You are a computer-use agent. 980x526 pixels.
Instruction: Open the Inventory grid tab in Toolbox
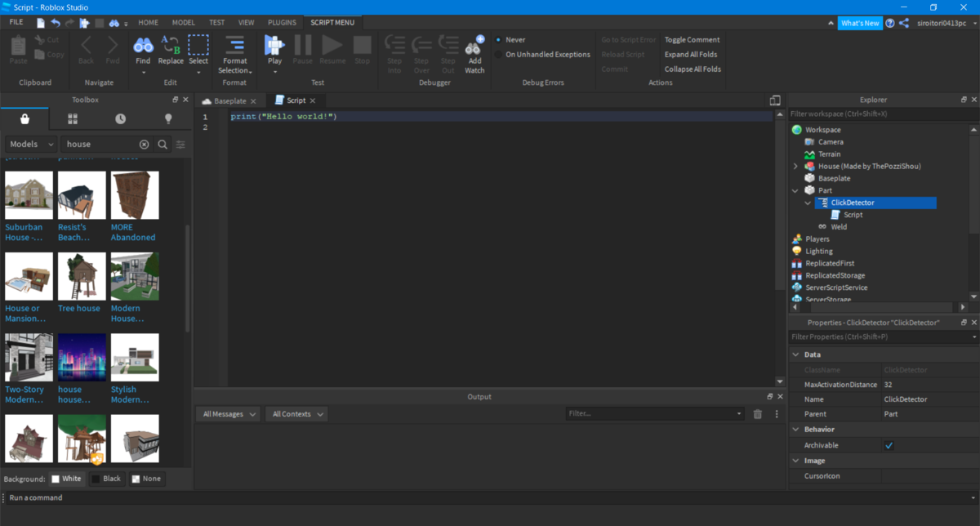point(73,119)
